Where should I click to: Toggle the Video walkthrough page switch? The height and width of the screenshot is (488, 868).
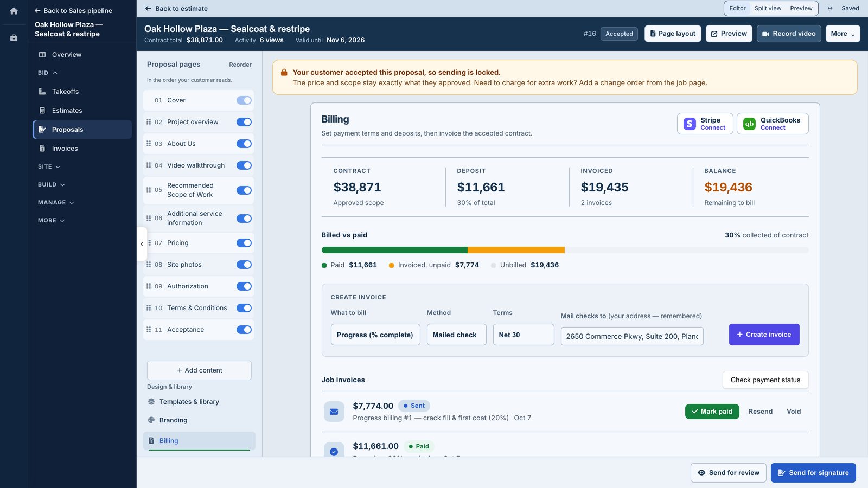click(x=244, y=165)
